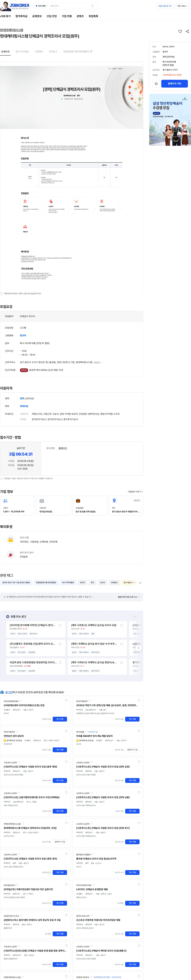Viewport: 191px width, 980px height.
Task: Open the 불법/허위/과장/오류 신고 link
Action: click(129, 597)
